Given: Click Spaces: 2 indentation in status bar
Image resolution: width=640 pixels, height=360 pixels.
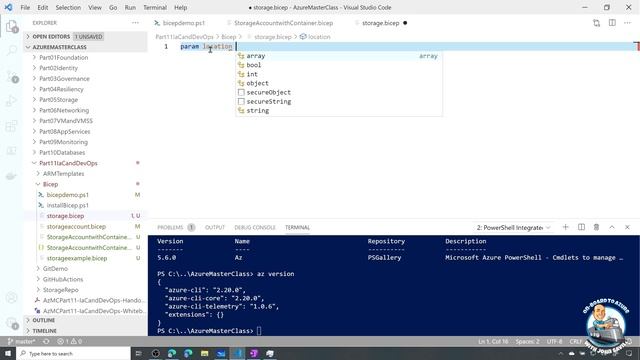Looking at the screenshot, I should (x=527, y=341).
